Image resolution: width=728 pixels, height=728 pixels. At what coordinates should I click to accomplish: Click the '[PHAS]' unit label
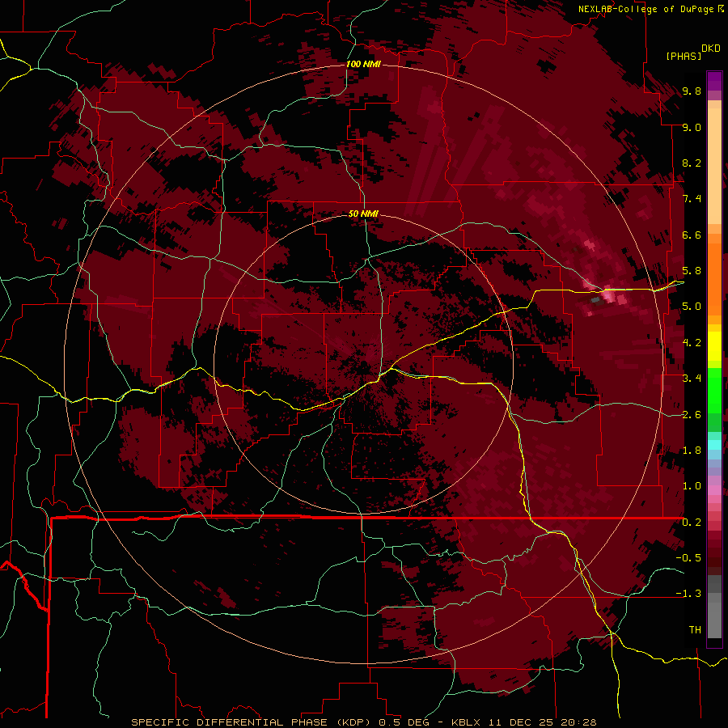point(684,56)
